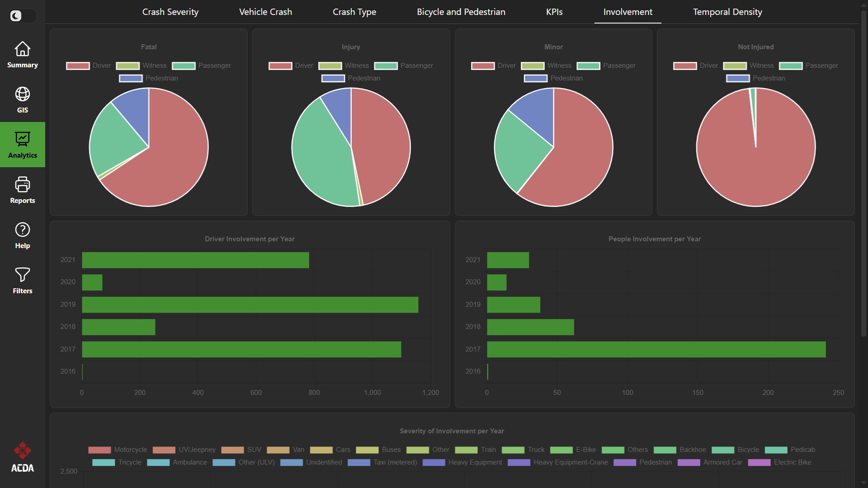
Task: Toggle Passenger legend in Injury chart
Action: point(404,66)
